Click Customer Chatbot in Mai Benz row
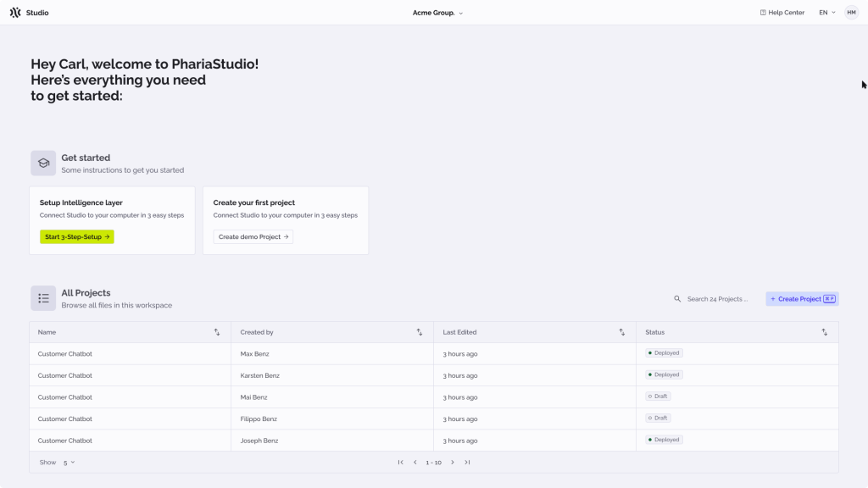The width and height of the screenshot is (868, 488). (64, 397)
